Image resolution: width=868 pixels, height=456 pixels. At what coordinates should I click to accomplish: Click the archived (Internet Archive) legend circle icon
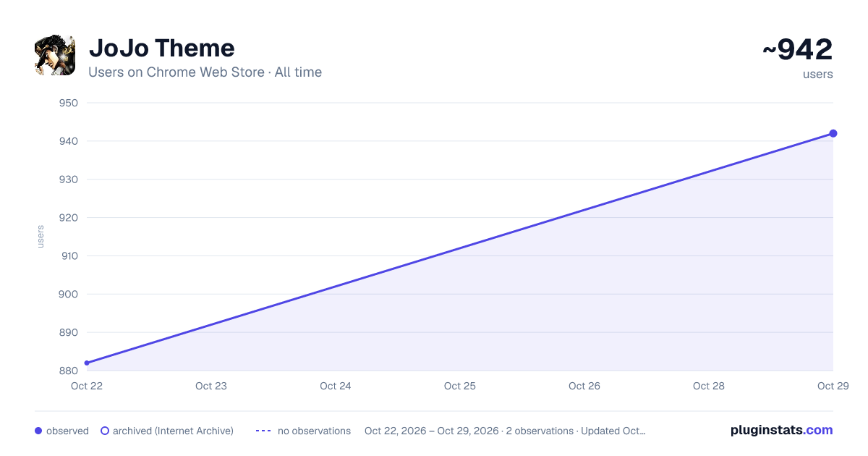pyautogui.click(x=105, y=431)
